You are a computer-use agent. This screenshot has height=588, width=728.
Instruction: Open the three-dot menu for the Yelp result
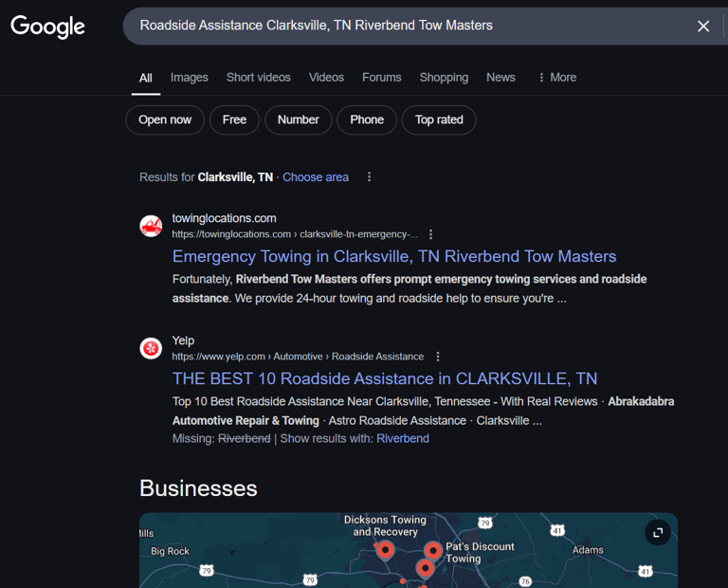[438, 357]
